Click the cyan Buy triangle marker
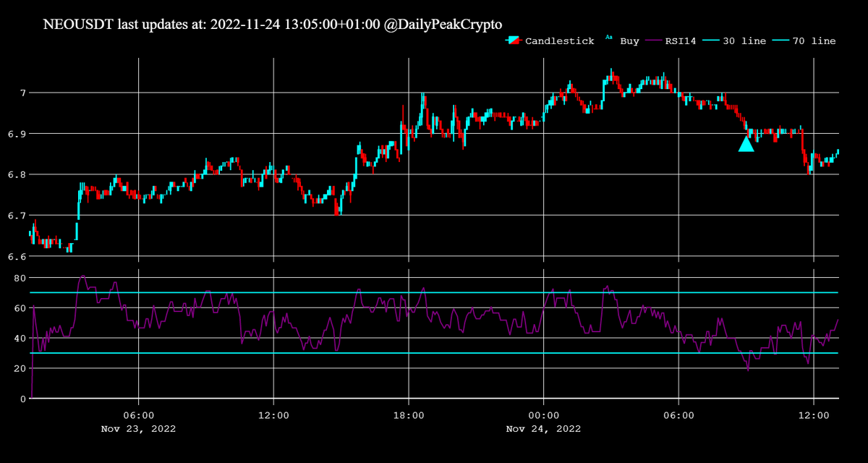Image resolution: width=868 pixels, height=463 pixels. [746, 144]
